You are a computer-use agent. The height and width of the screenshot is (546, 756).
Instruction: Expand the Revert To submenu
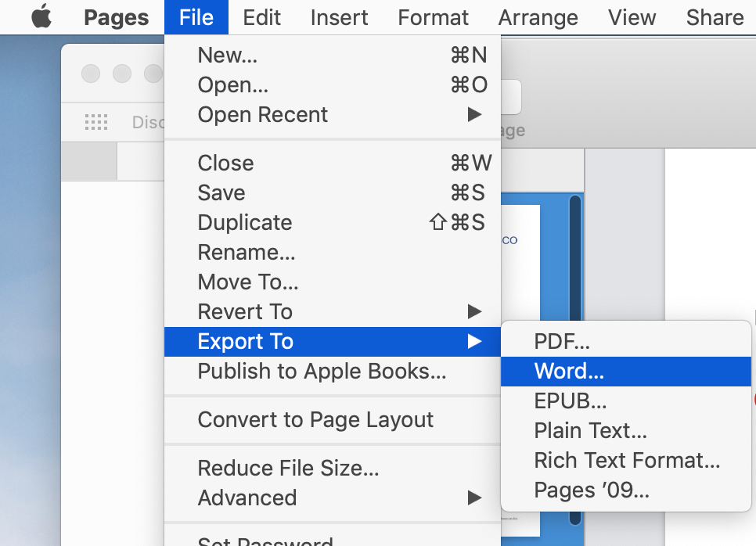333,312
